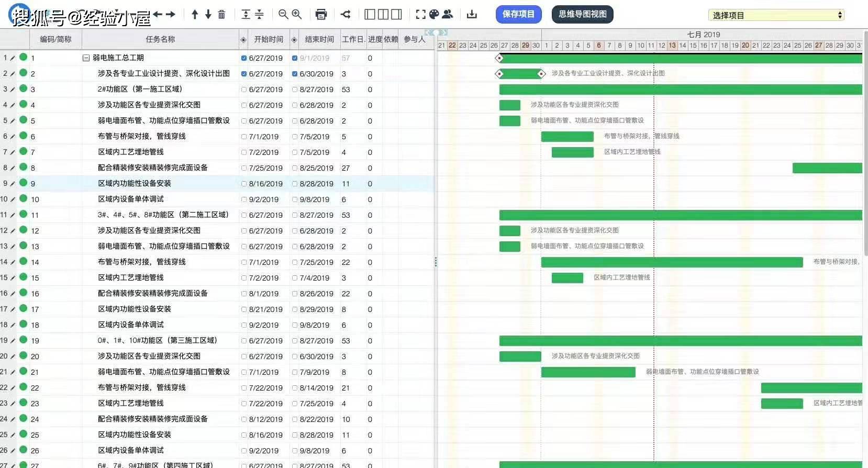Open the 选择项目 dropdown
Screen dimensions: 868x468
click(x=776, y=15)
